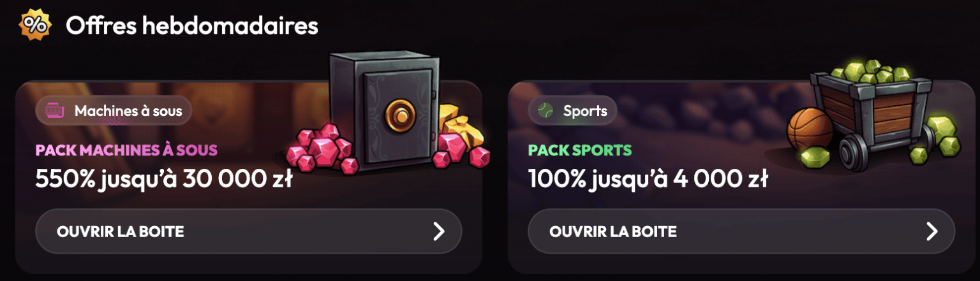Image resolution: width=980 pixels, height=281 pixels.
Task: Open the Machines à sous category tag
Action: pos(114,111)
